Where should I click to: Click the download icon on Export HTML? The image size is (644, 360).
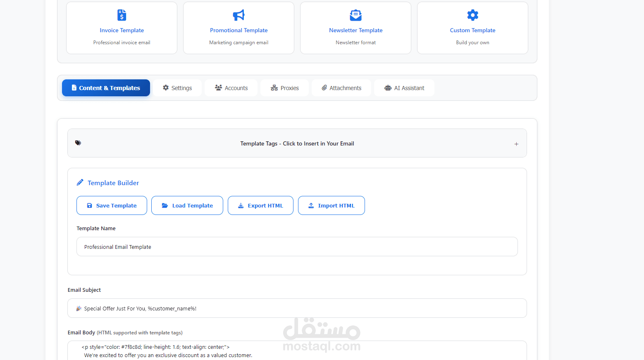241,205
